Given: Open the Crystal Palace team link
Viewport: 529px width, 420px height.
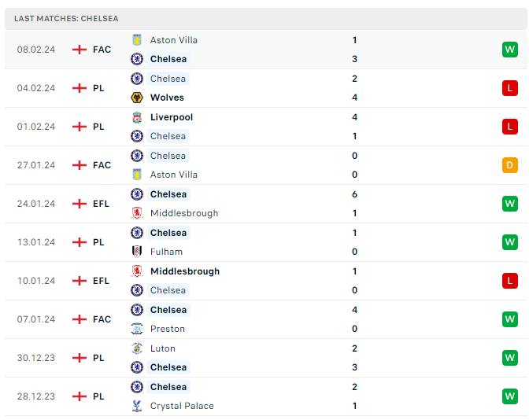Looking at the screenshot, I should 182,406.
